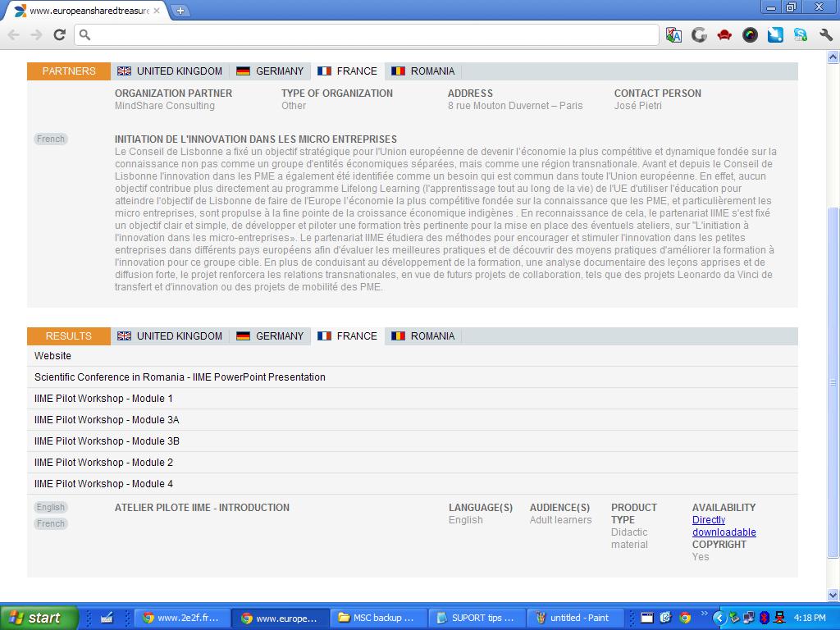The height and width of the screenshot is (630, 840).
Task: Click the browser reload page icon
Action: point(59,35)
